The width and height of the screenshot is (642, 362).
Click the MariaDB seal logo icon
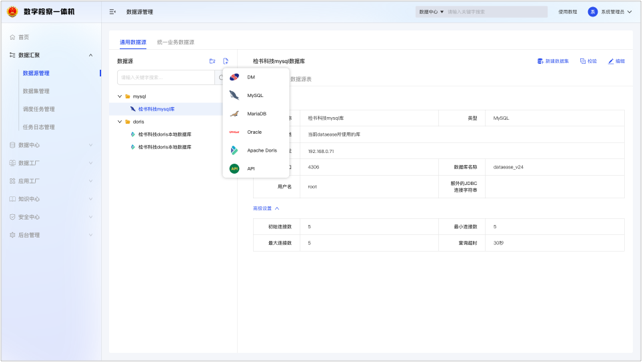click(234, 114)
